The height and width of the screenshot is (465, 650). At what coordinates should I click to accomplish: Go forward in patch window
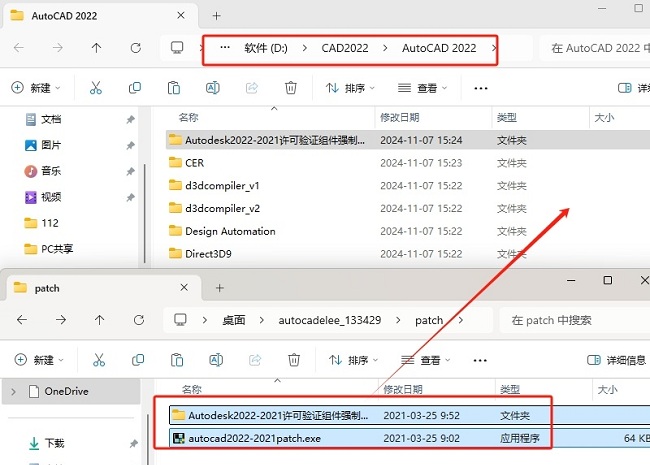(x=61, y=320)
